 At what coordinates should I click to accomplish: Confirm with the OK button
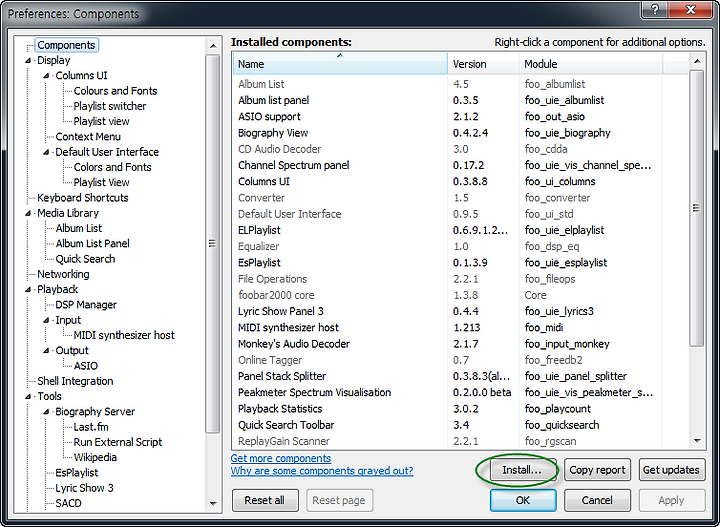[x=523, y=500]
